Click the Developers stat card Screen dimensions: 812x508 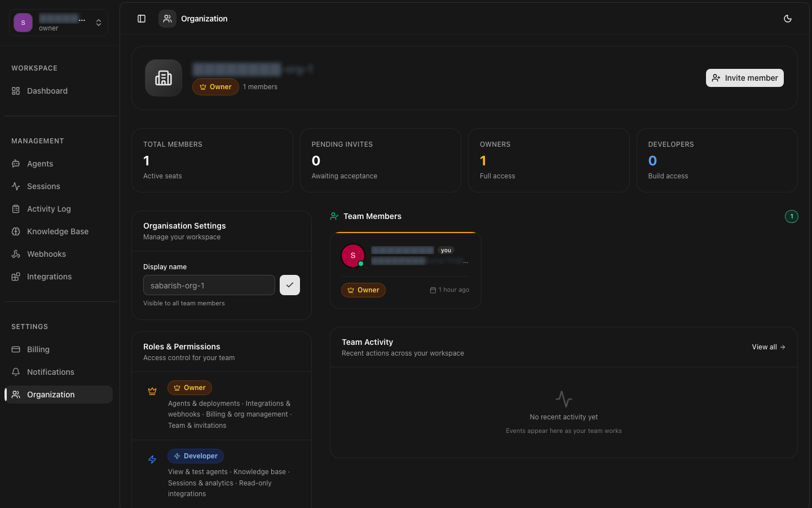(x=717, y=160)
